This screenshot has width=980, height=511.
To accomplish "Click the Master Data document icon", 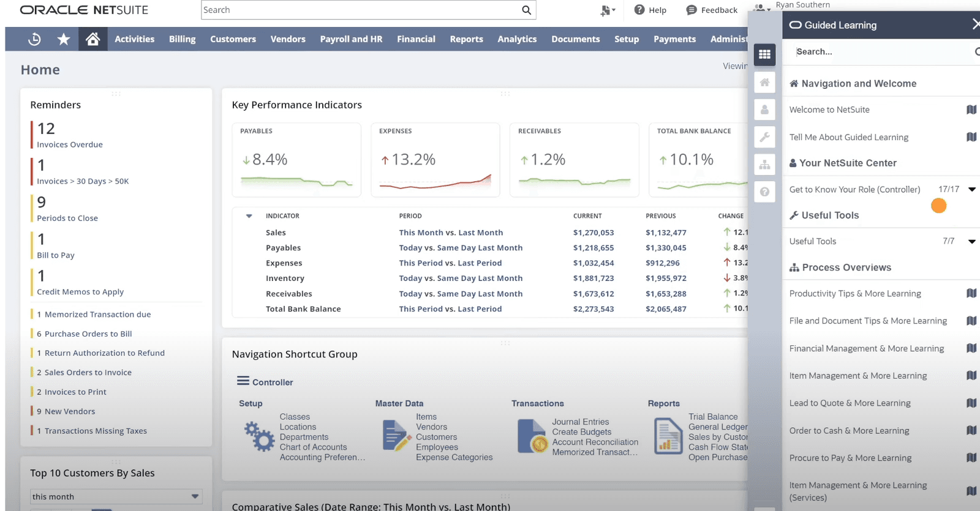I will coord(396,436).
